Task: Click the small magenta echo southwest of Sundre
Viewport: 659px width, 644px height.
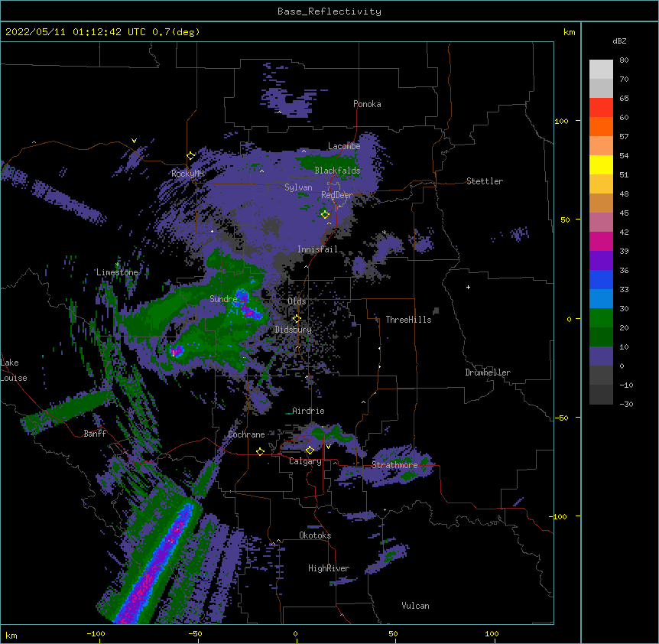Action: click(x=177, y=351)
